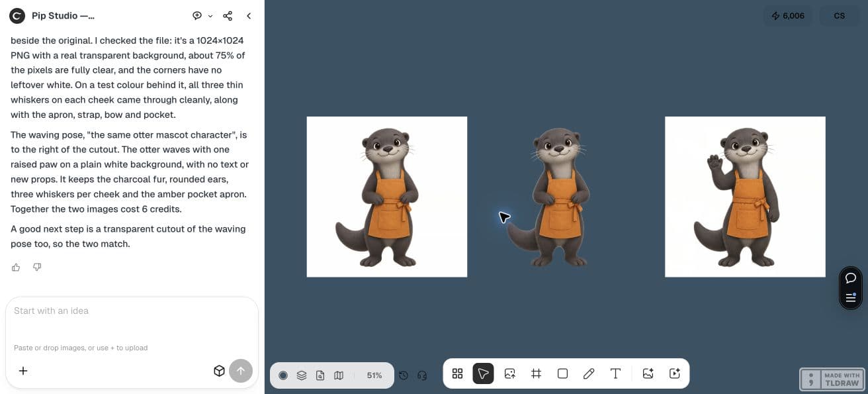Open the four-squares grid icon in the toolbar

(457, 373)
